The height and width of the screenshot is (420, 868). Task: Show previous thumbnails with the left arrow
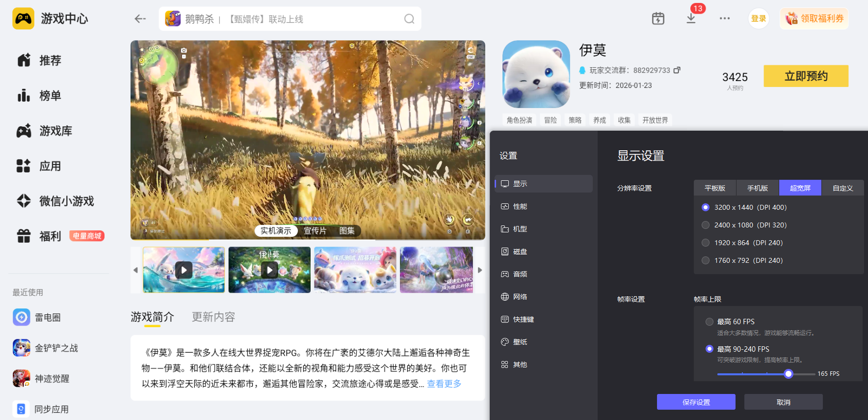pyautogui.click(x=136, y=270)
